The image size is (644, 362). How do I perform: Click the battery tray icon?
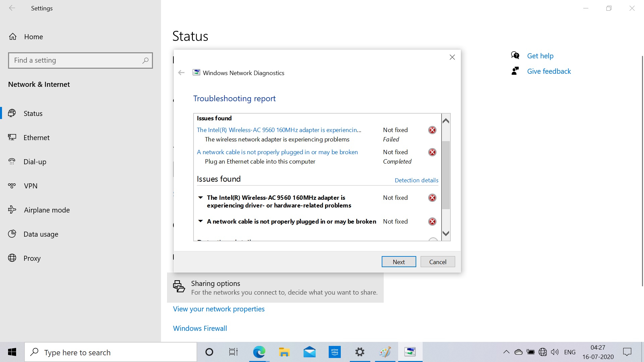tap(531, 352)
